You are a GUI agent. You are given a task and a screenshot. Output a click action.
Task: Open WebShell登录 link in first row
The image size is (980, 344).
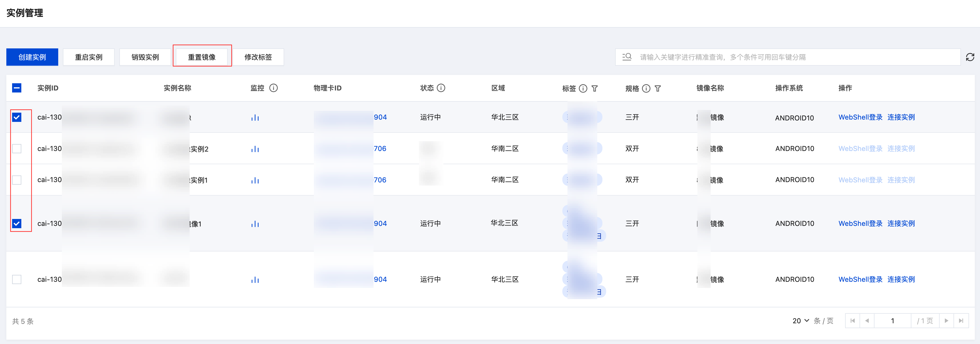click(860, 117)
